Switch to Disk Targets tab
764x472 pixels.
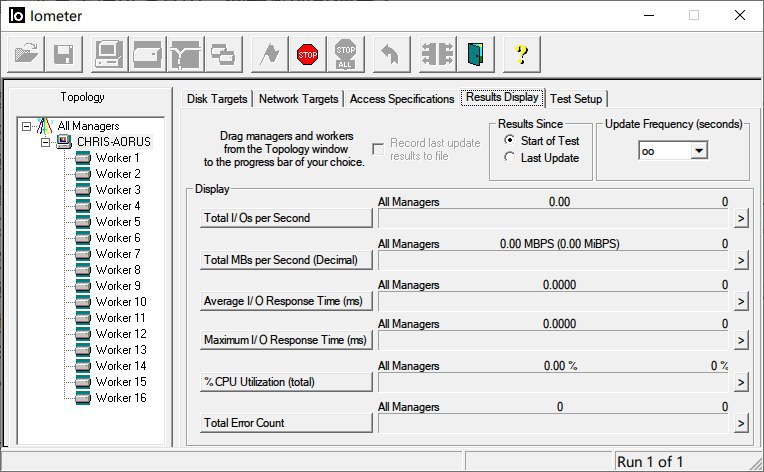(x=217, y=99)
